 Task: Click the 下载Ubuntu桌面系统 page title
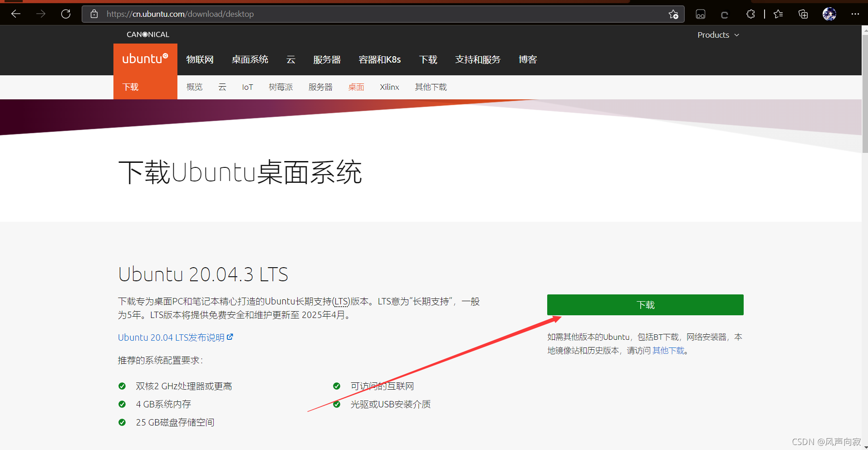point(240,172)
